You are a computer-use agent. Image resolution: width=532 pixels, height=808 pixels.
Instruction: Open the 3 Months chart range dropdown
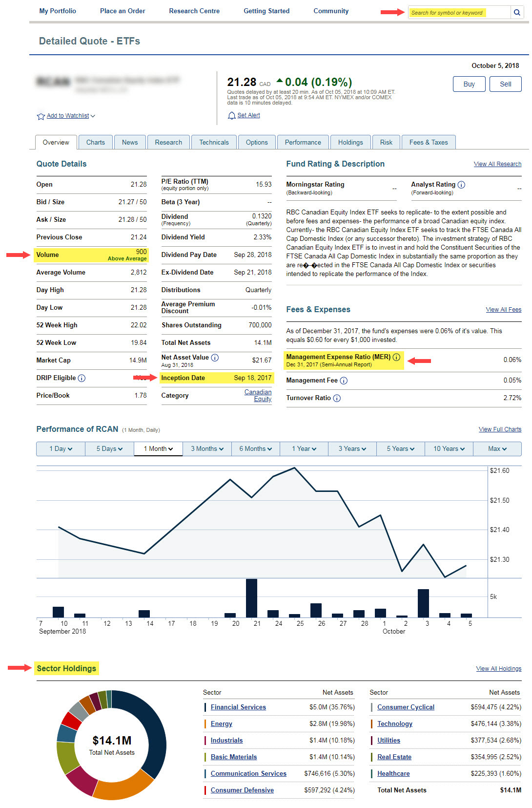coord(207,449)
